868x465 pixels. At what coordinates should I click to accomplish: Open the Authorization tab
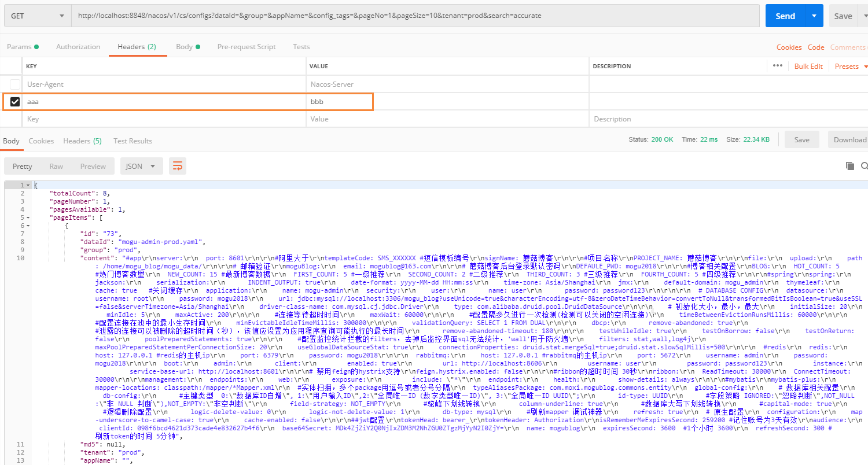[x=78, y=47]
